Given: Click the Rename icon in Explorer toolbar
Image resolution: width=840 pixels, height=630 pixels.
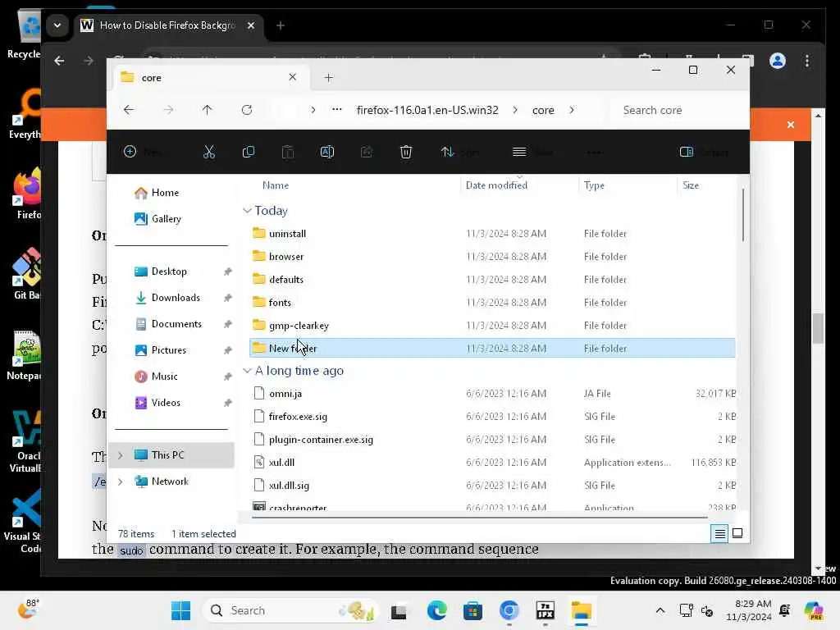Looking at the screenshot, I should click(326, 152).
